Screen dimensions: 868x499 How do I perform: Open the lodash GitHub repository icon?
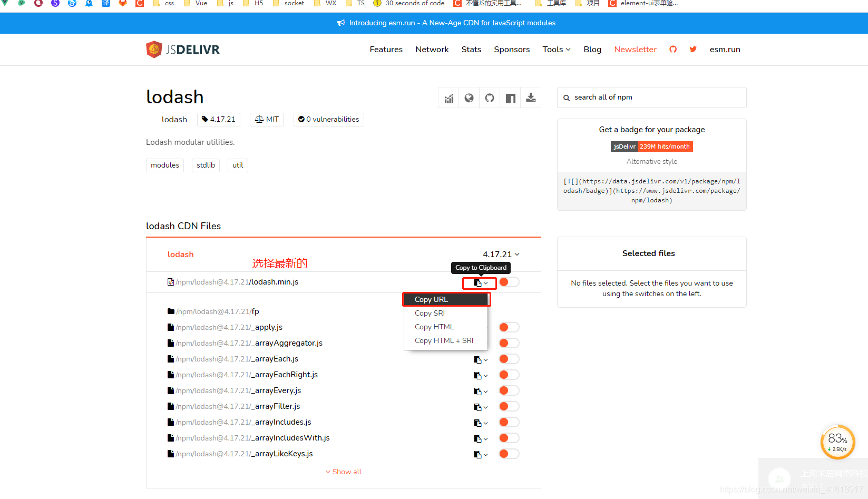(x=490, y=98)
